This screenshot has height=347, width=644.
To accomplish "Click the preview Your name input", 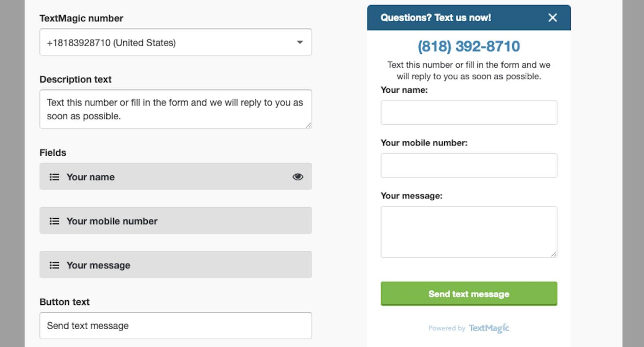I will pyautogui.click(x=469, y=113).
